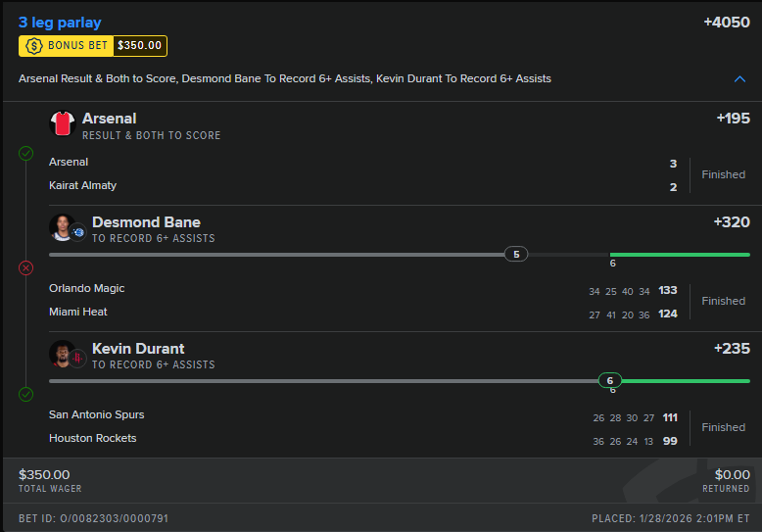Open the 3 leg parlay title
This screenshot has width=762, height=532.
60,23
